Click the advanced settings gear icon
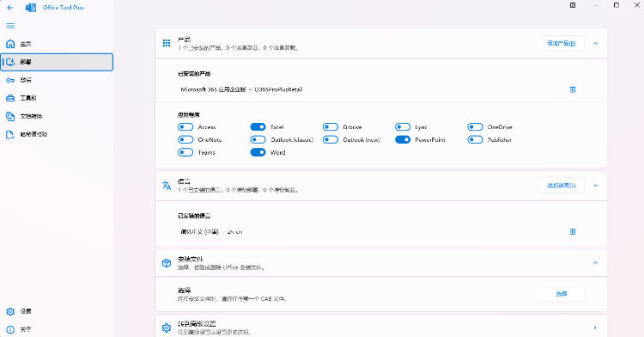 point(167,328)
